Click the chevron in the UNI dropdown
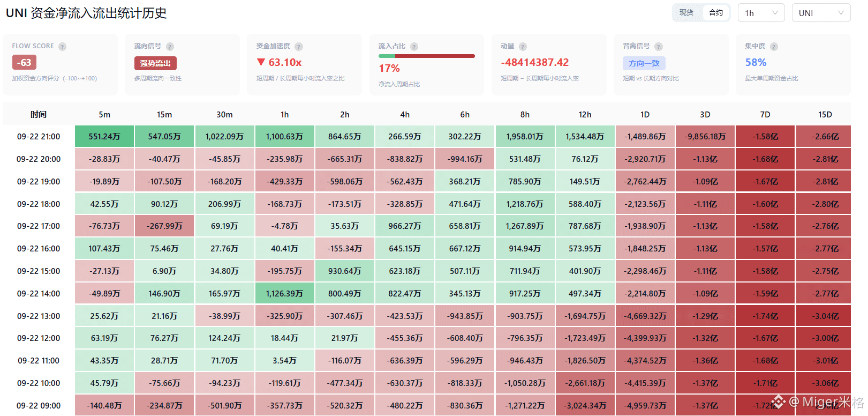The width and height of the screenshot is (868, 416). [841, 13]
